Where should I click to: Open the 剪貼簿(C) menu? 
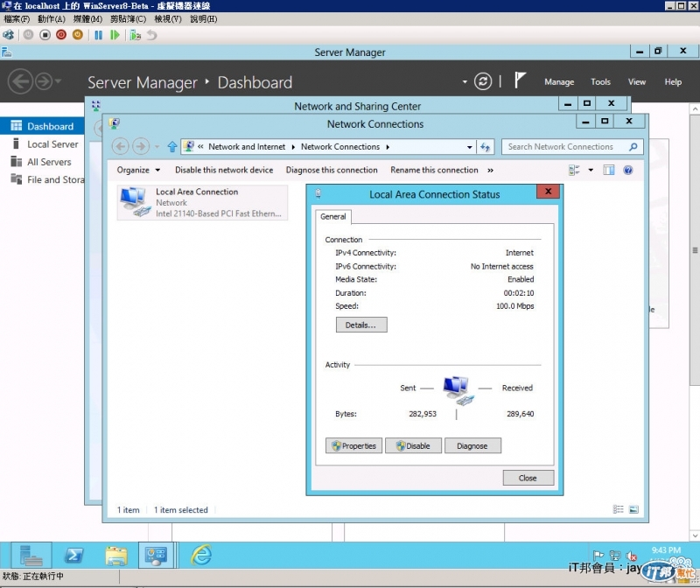128,19
